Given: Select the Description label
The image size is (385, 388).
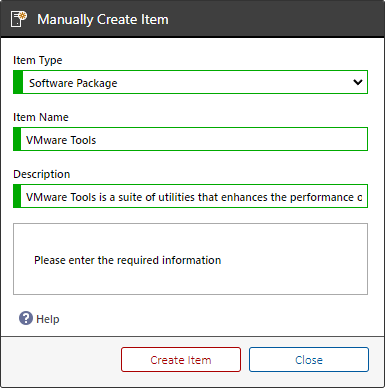Looking at the screenshot, I should 42,174.
